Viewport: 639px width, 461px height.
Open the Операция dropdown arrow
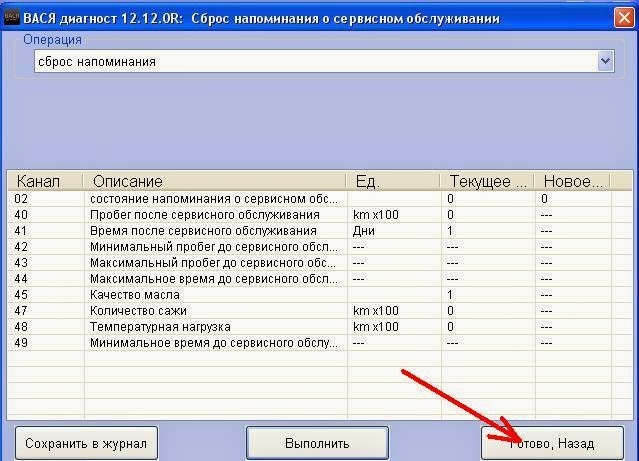(x=606, y=61)
